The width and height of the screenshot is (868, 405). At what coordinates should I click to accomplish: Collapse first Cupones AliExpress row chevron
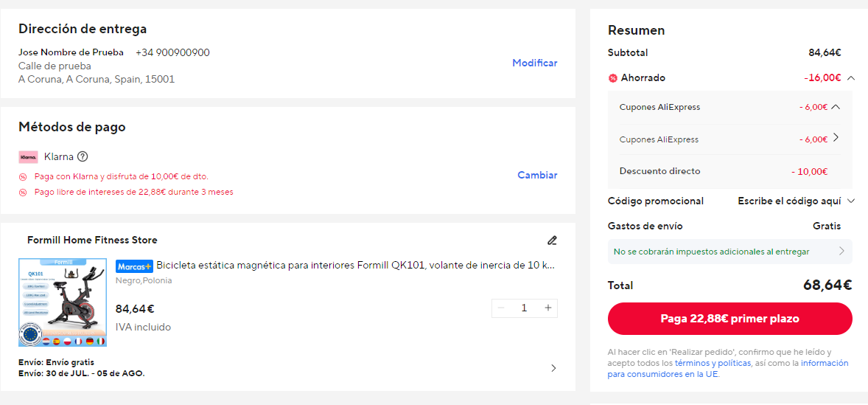pos(836,107)
